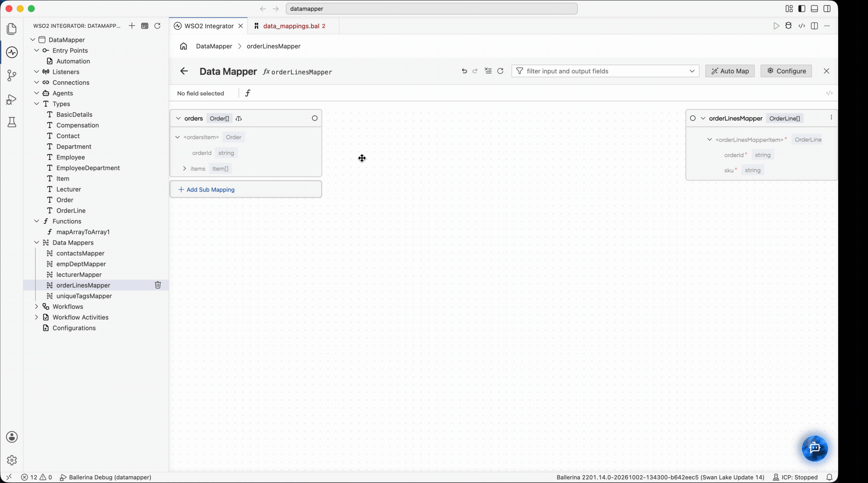Expand the items Item[] field
Screen dimensions: 868x483
pos(184,168)
